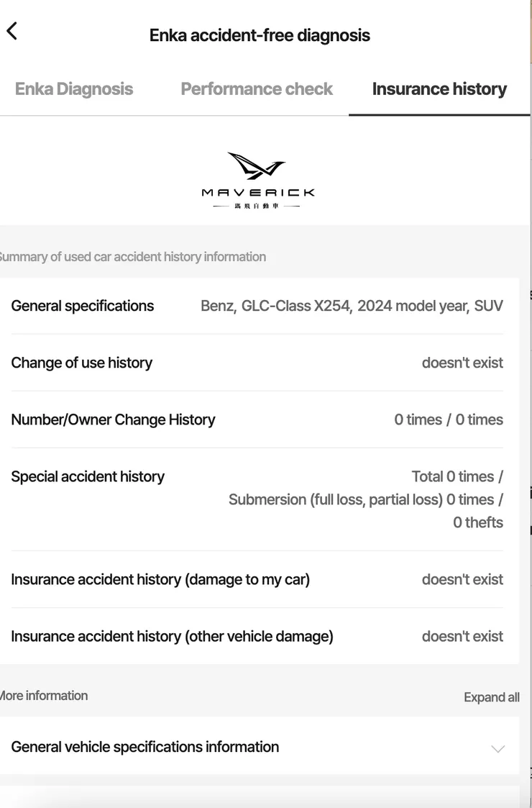Click Insurance accident history (damage to my car)
This screenshot has width=532, height=808.
[x=160, y=579]
